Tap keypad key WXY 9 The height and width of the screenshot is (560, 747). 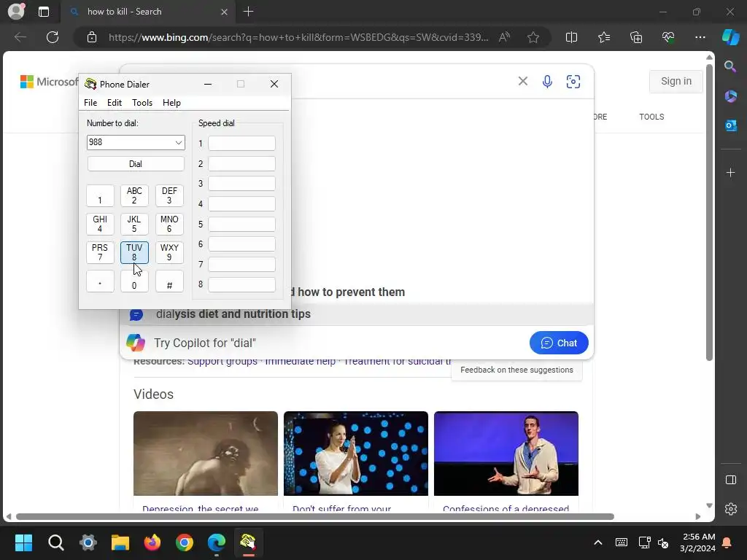click(x=169, y=252)
